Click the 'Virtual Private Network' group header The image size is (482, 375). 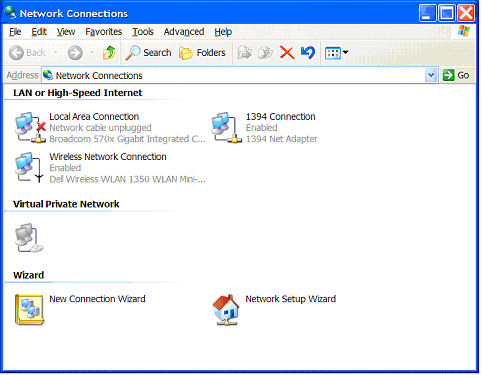click(x=66, y=204)
